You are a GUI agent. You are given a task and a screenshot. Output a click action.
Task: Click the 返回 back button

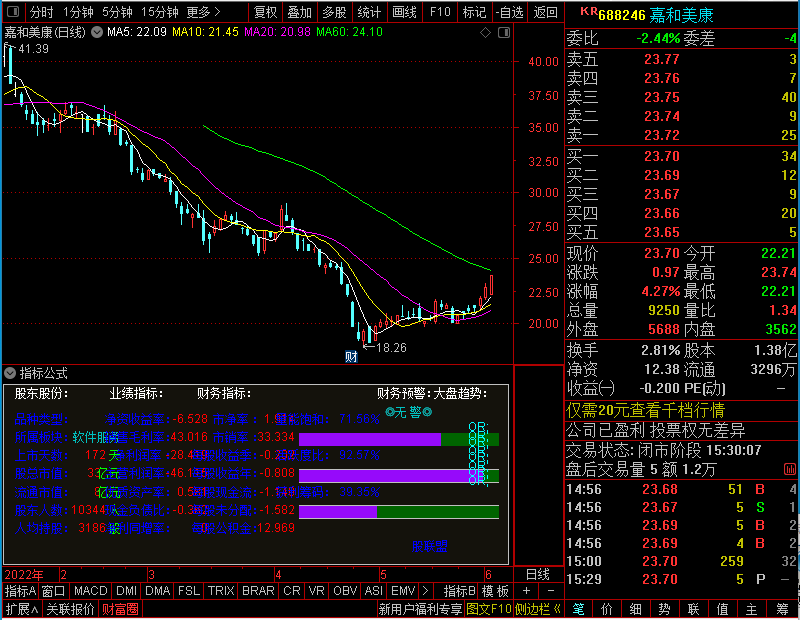(x=545, y=12)
